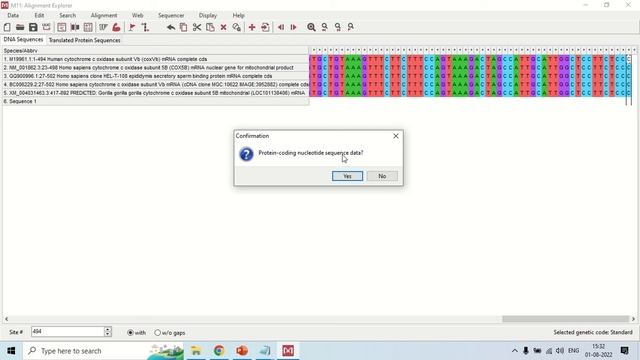Click the move left red arrow icon
The image size is (640, 360).
[281, 27]
